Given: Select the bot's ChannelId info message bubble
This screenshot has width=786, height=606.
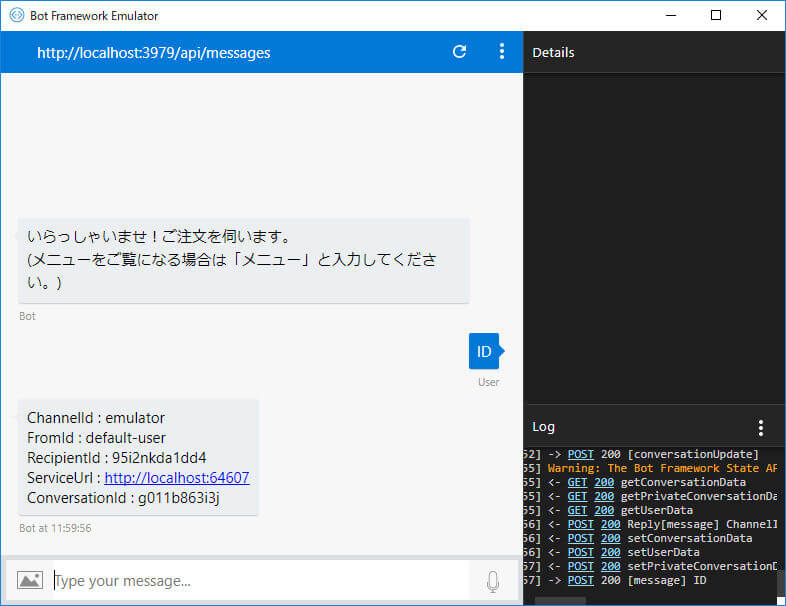Looking at the screenshot, I should click(x=138, y=457).
